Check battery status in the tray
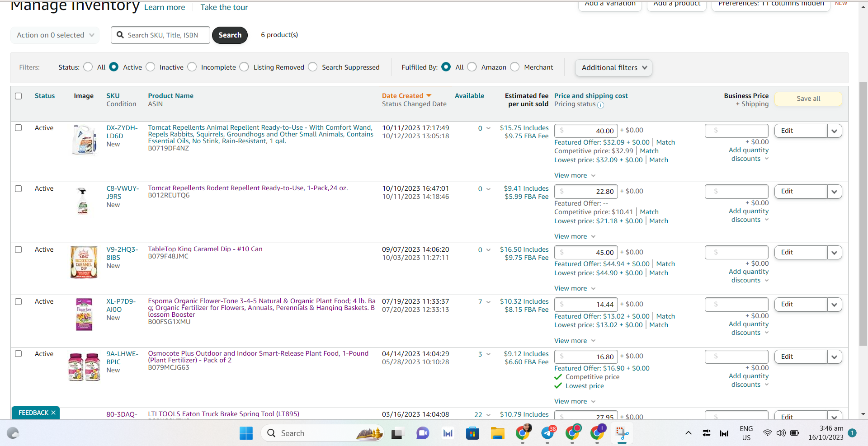The width and height of the screenshot is (868, 446). tap(794, 433)
